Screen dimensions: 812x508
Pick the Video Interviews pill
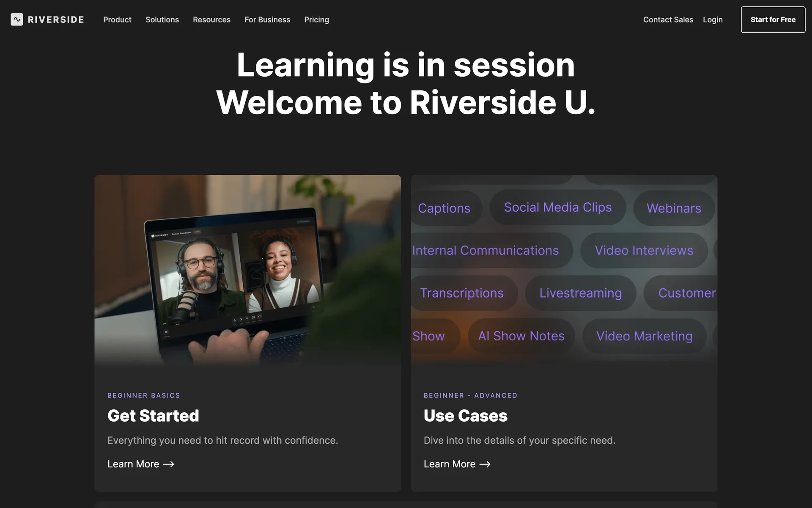(x=644, y=251)
